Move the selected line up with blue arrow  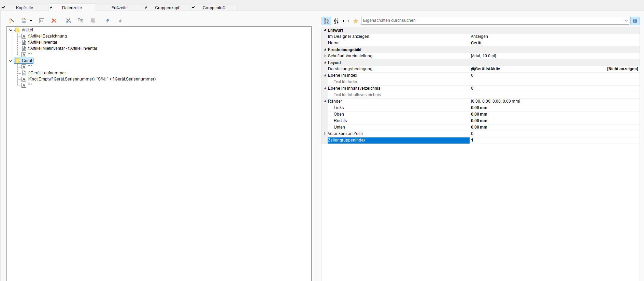click(108, 21)
